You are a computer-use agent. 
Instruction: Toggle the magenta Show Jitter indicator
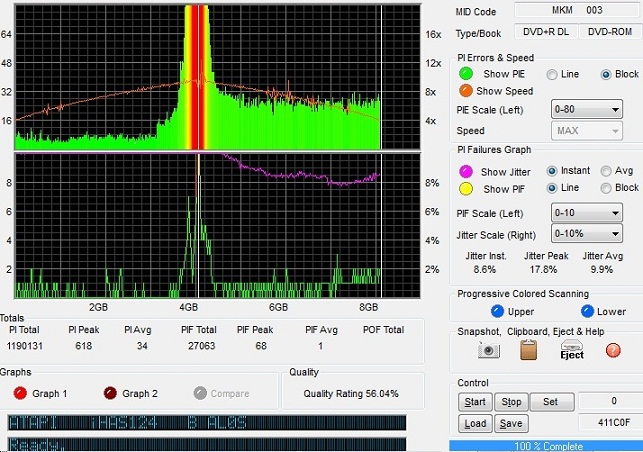pos(465,171)
